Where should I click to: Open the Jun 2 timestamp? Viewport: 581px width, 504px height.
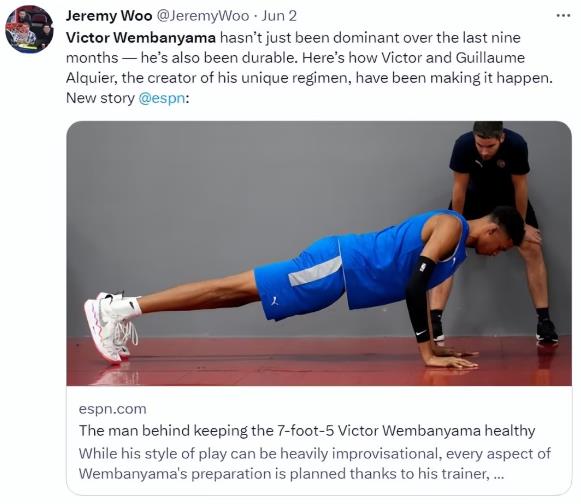(279, 16)
